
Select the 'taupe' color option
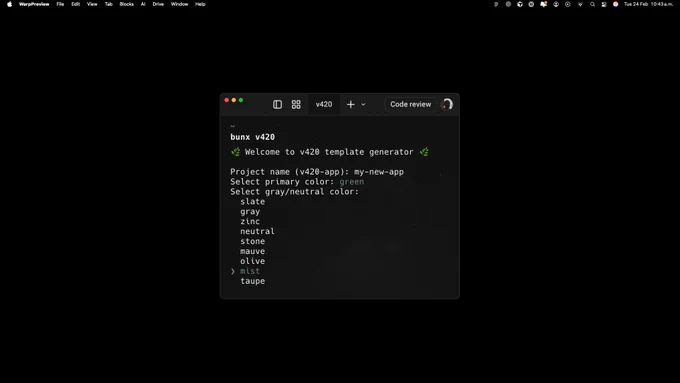pos(252,282)
